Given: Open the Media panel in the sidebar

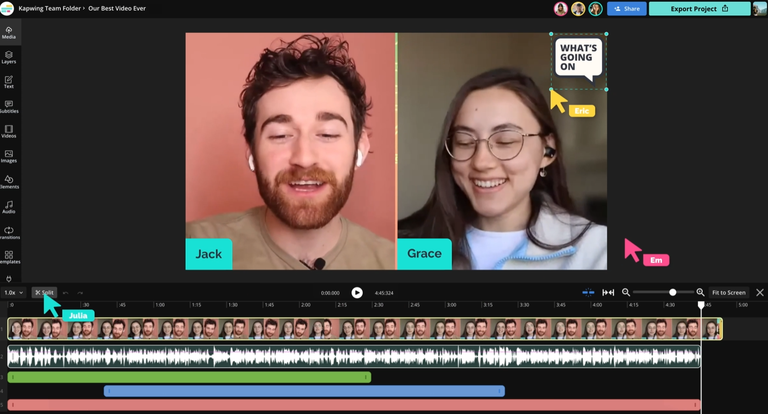Looking at the screenshot, I should [9, 33].
